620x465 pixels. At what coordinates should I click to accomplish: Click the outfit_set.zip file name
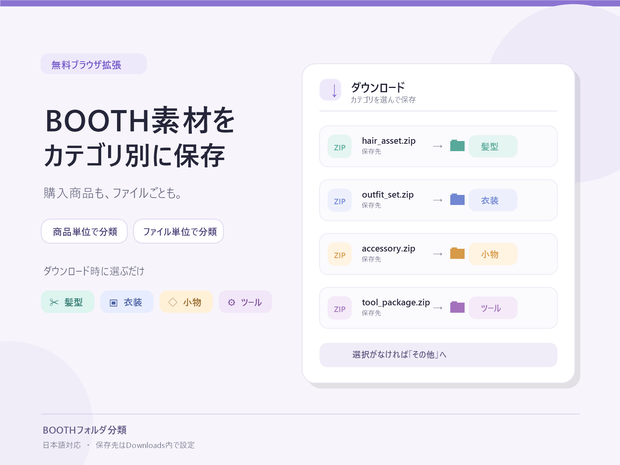point(388,195)
